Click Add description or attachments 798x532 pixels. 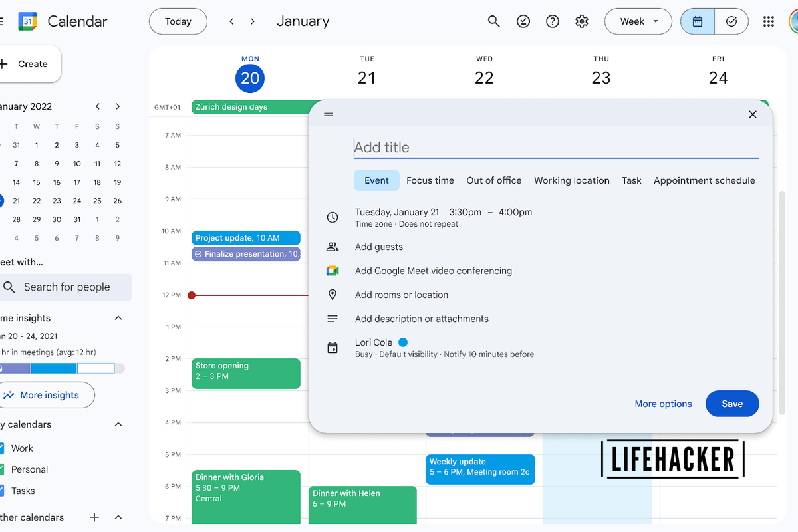pyautogui.click(x=422, y=319)
